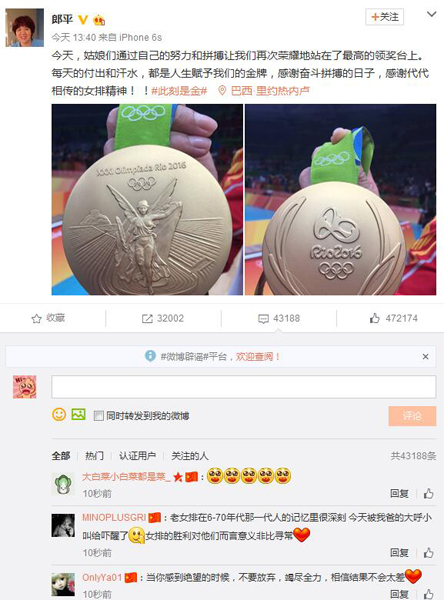Open comments via the 43188 speech-bubble icon
This screenshot has height=600, width=444.
(x=263, y=319)
